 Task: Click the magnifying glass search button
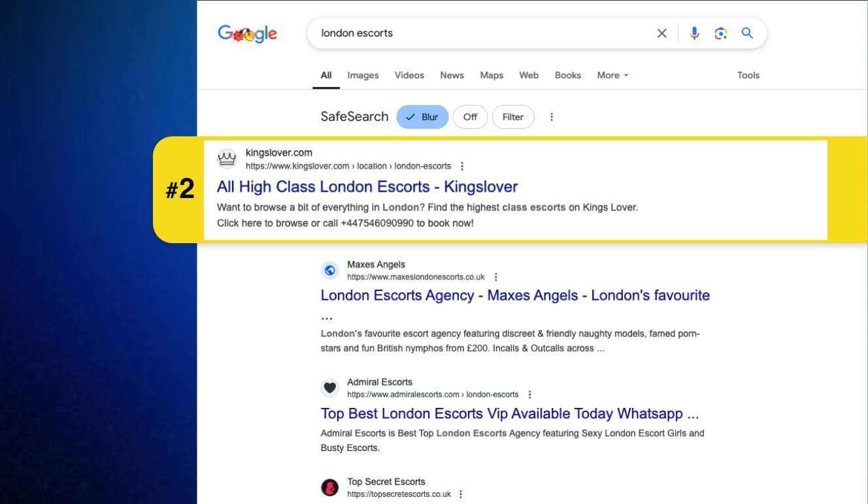[x=747, y=33]
